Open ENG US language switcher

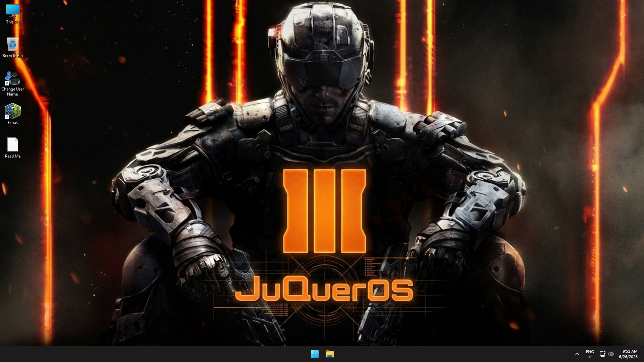(x=590, y=354)
